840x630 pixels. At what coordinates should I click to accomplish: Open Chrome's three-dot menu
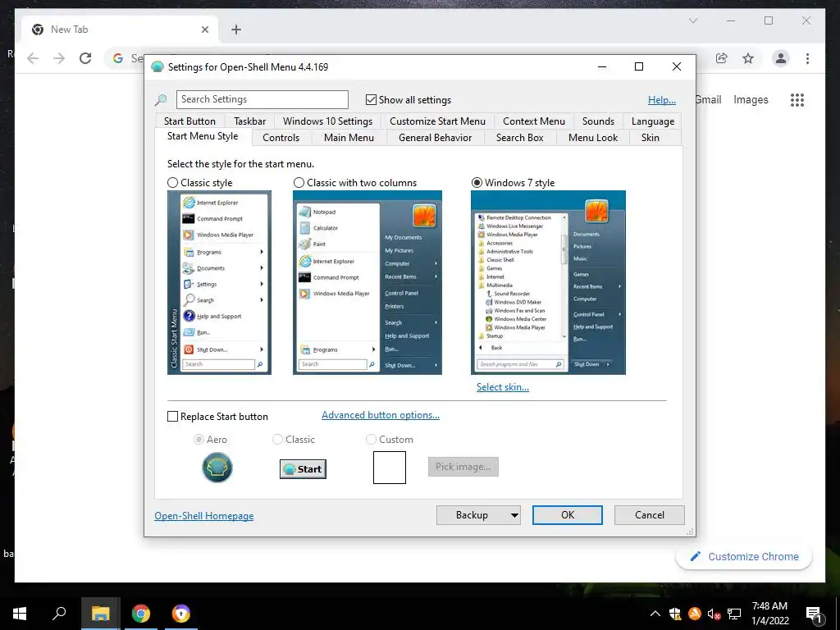click(807, 58)
